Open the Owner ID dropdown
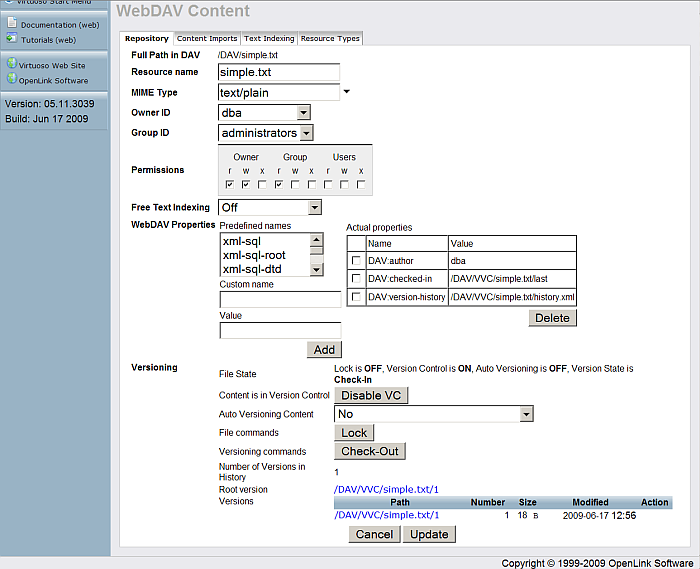700x569 pixels. click(x=303, y=113)
